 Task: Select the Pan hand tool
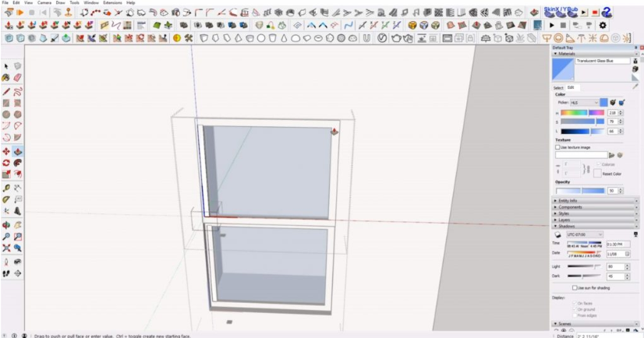click(x=18, y=225)
